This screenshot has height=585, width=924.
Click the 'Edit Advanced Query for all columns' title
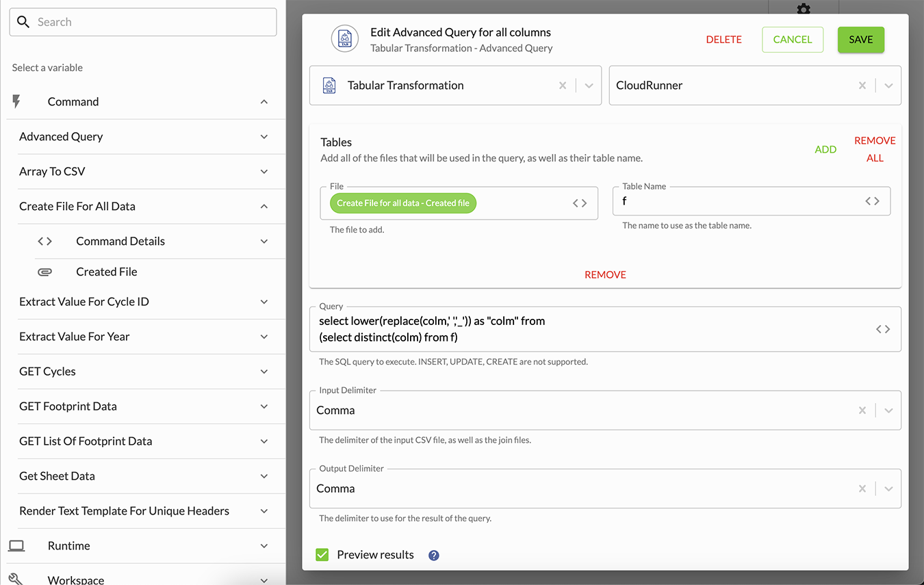click(461, 32)
